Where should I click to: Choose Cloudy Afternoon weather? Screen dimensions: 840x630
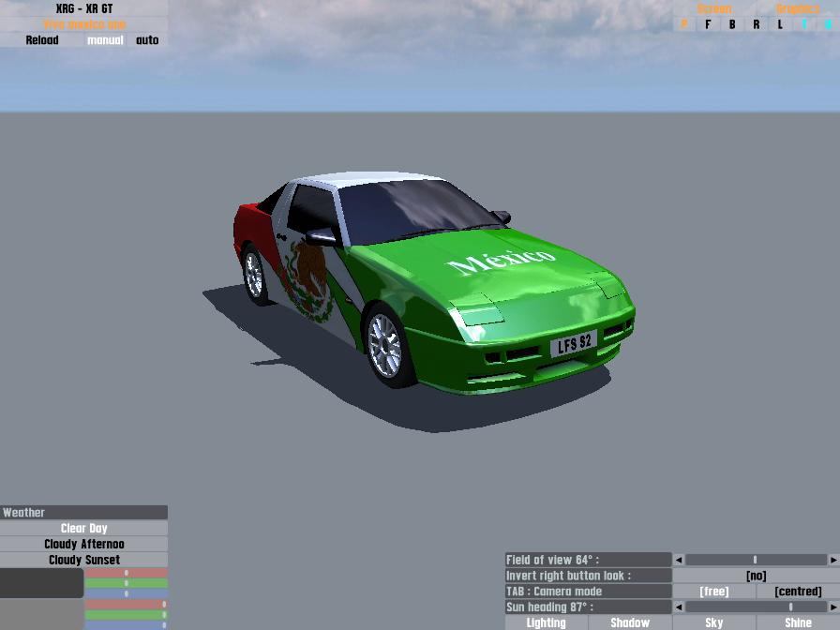point(84,544)
